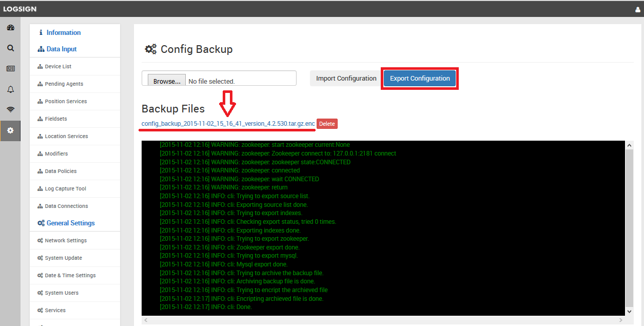Click the System Users gears icon
Viewport: 644px width, 326px height.
(x=40, y=293)
